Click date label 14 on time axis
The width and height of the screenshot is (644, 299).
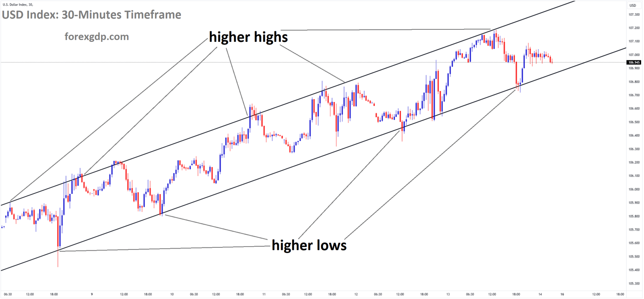click(x=540, y=295)
